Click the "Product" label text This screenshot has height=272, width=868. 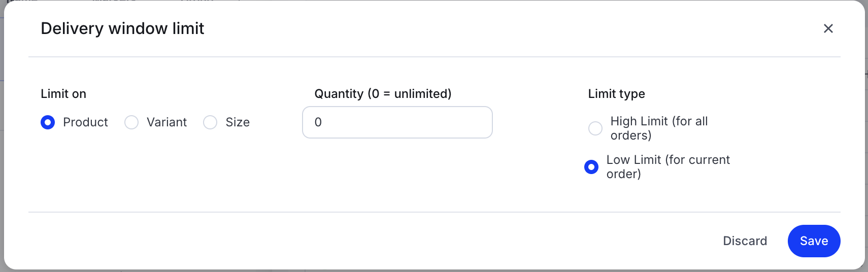[85, 122]
